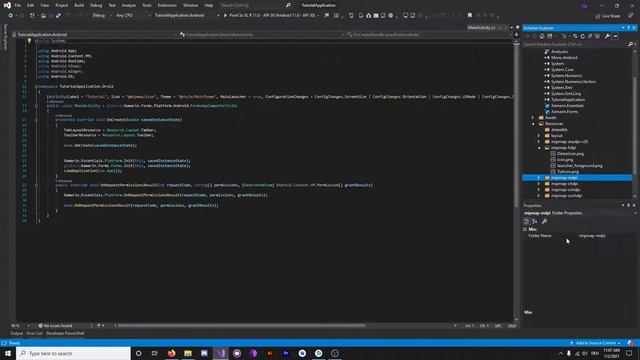Open the TutorialApplication.Android startup project dropdown
640x360 pixels.
click(x=186, y=16)
